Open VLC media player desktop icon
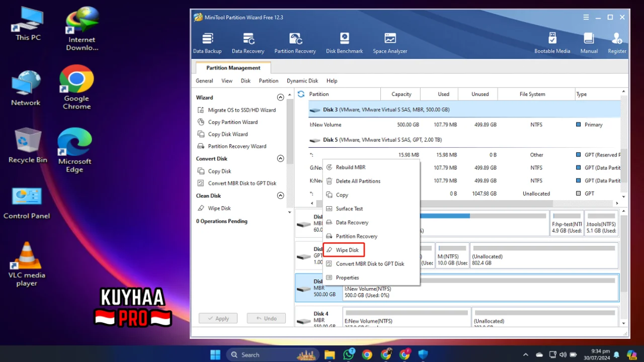 (x=27, y=264)
